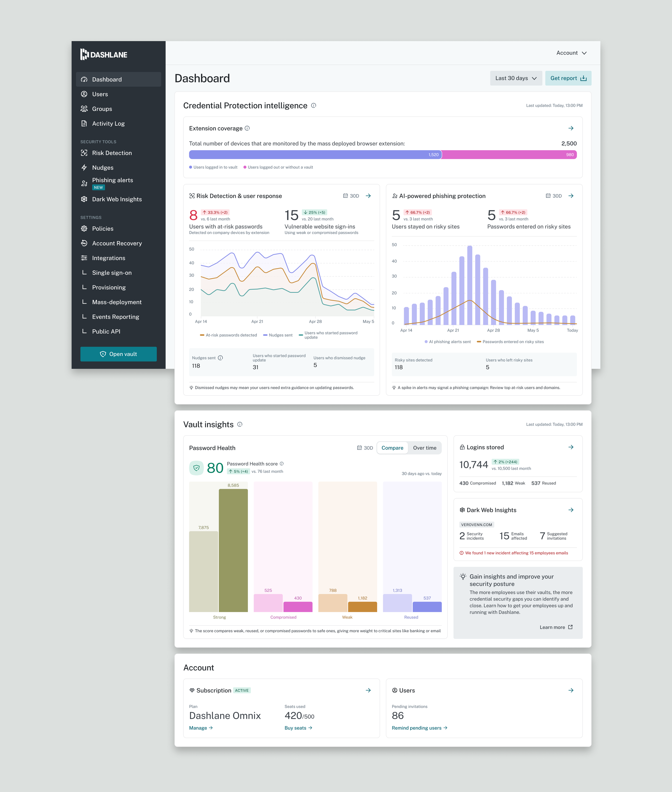Open the Nudges lightning icon
672x792 pixels.
tap(84, 168)
